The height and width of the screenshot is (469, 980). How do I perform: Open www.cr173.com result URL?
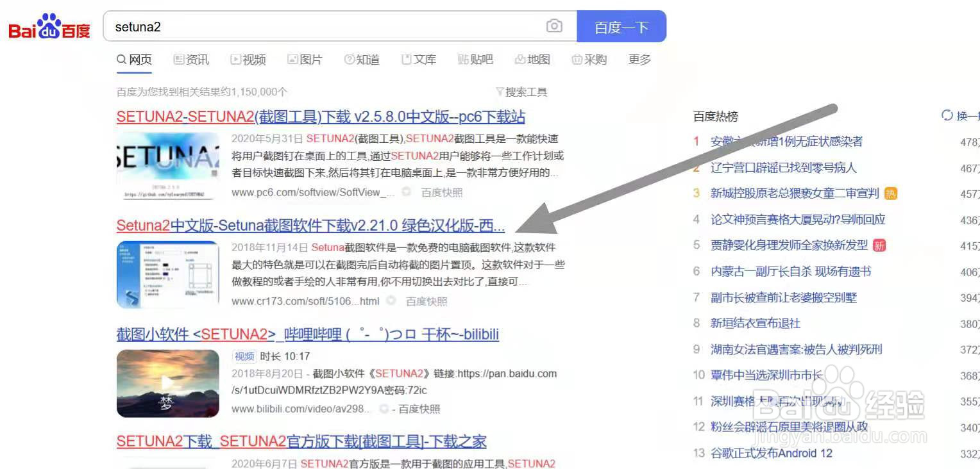point(305,301)
